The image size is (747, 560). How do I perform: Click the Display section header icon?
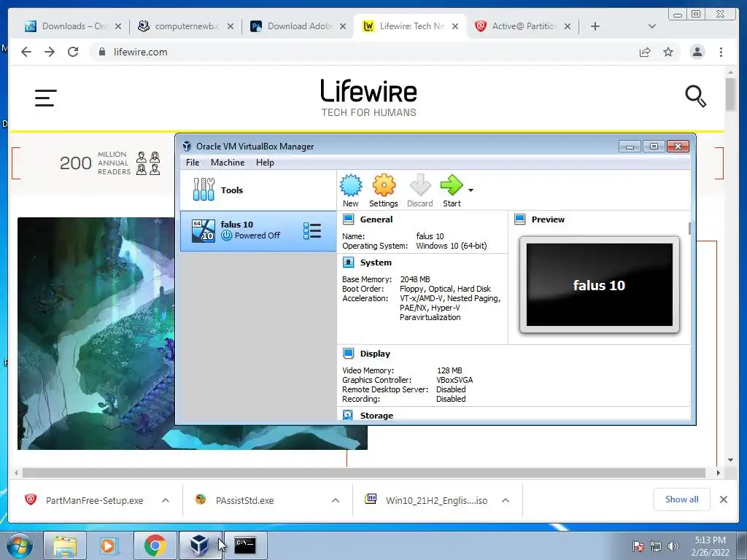click(x=348, y=354)
